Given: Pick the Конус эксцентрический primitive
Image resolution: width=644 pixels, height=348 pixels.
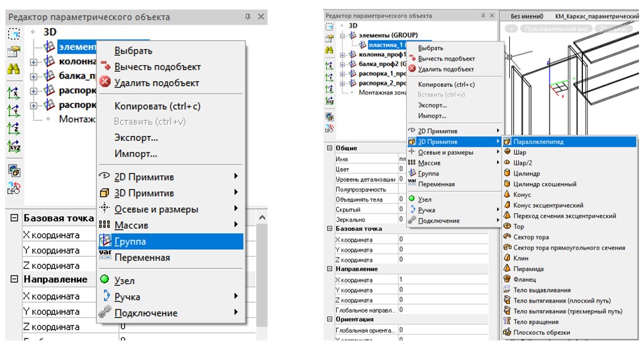Looking at the screenshot, I should [548, 205].
